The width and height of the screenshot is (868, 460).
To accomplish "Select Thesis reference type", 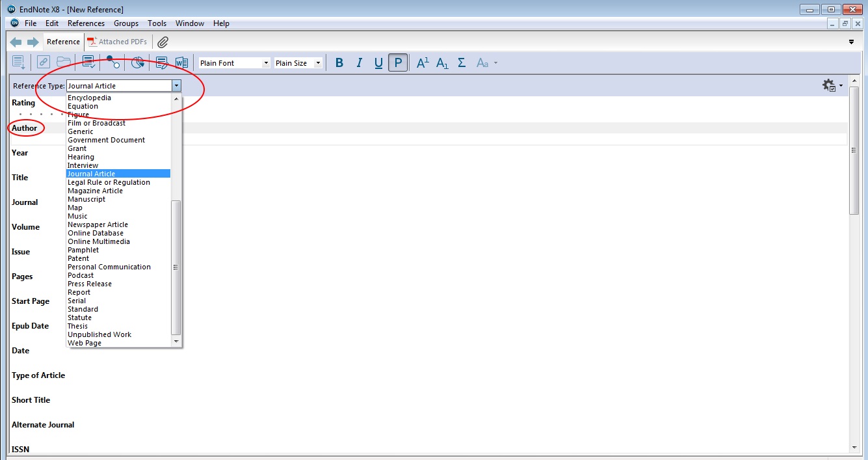I will (x=77, y=326).
